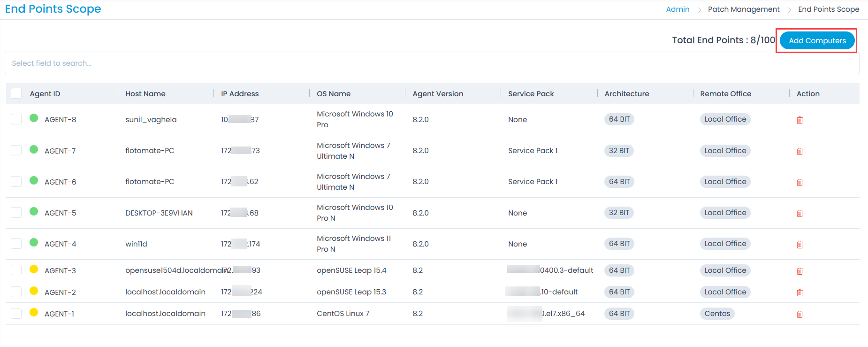Click the Add Computers button
This screenshot has height=347, width=868.
[x=817, y=41]
